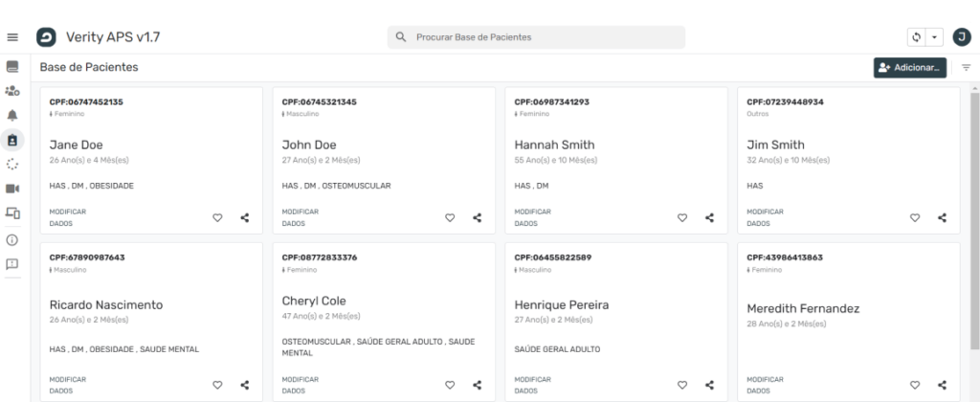Click the sync refresh icon
The image size is (980, 402).
[x=916, y=37]
